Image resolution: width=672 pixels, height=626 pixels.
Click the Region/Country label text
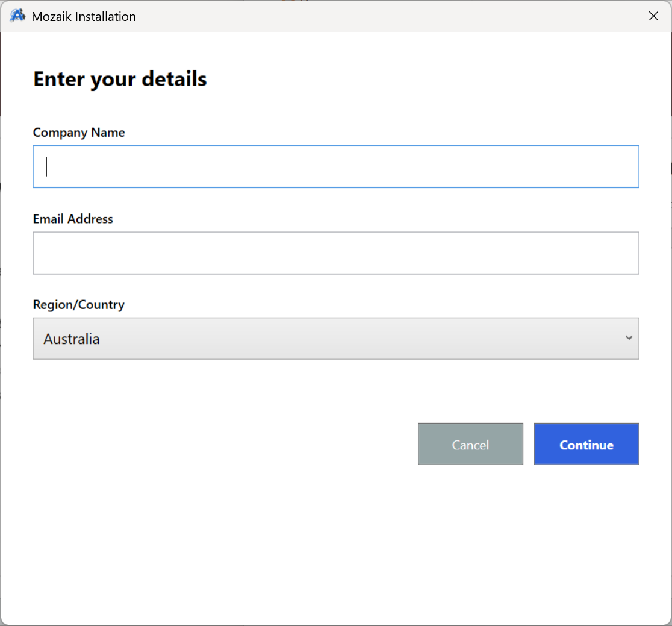[79, 305]
